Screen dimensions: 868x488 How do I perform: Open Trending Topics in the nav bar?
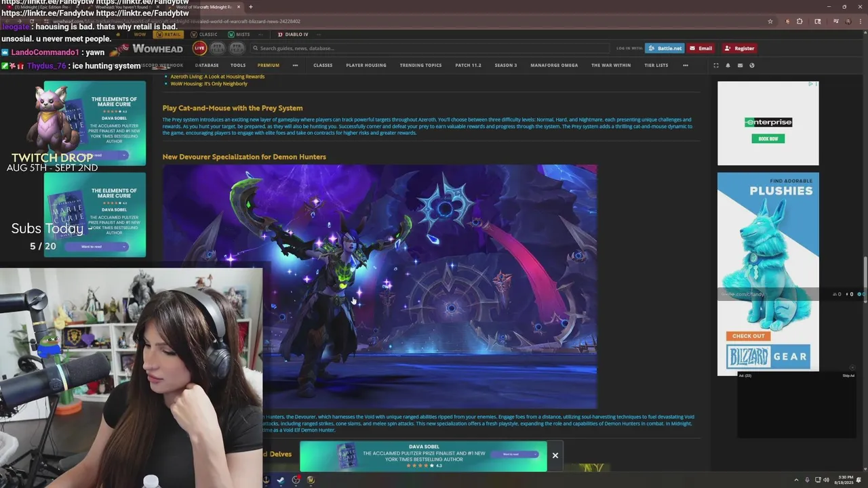click(420, 65)
